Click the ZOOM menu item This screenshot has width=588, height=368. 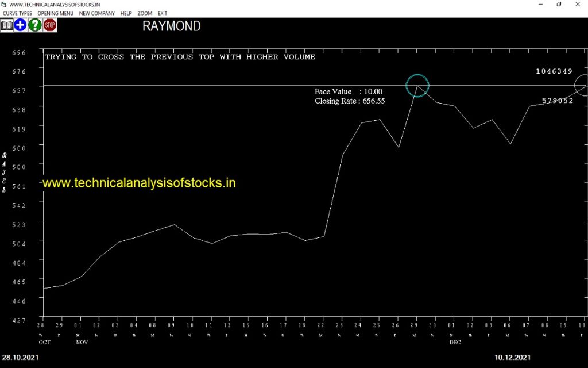pos(145,13)
